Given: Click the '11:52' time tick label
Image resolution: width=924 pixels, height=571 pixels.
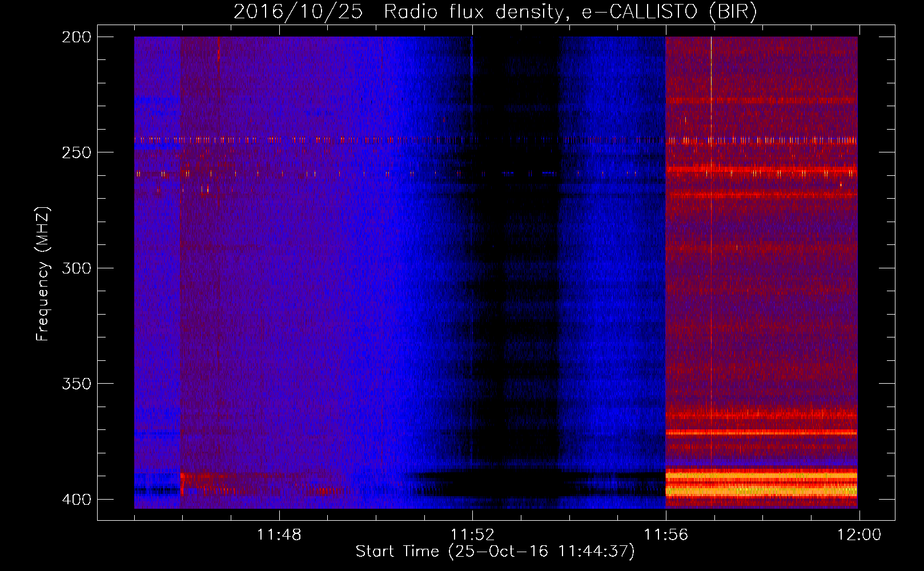Looking at the screenshot, I should pos(472,535).
